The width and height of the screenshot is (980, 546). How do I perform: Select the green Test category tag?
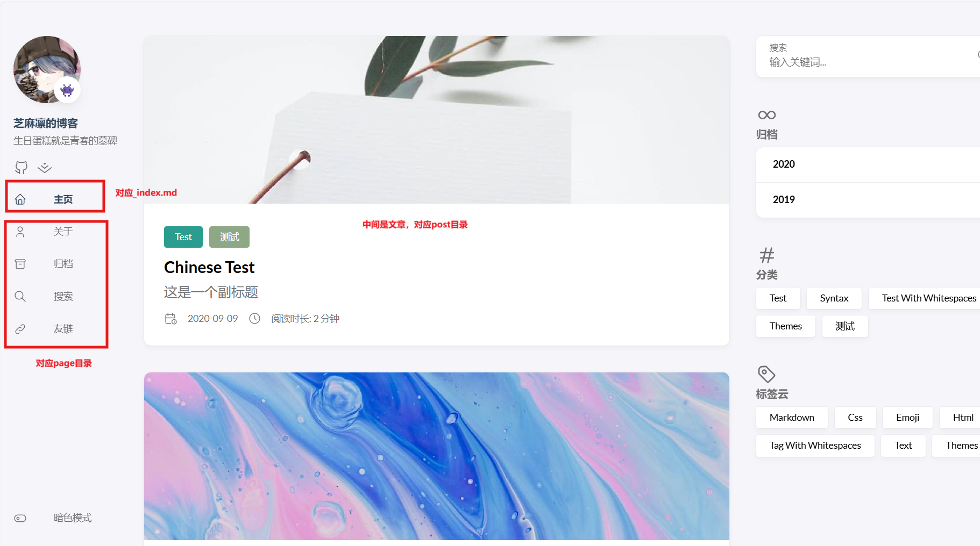[x=183, y=237]
